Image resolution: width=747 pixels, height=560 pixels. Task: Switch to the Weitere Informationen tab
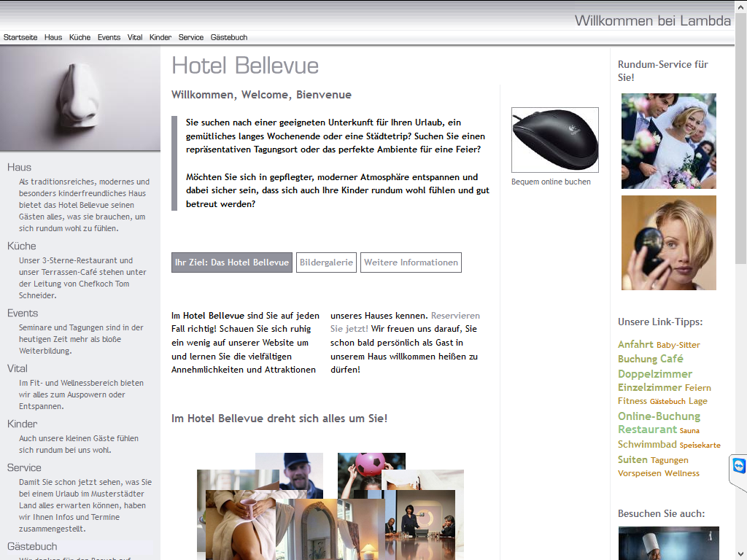(411, 262)
